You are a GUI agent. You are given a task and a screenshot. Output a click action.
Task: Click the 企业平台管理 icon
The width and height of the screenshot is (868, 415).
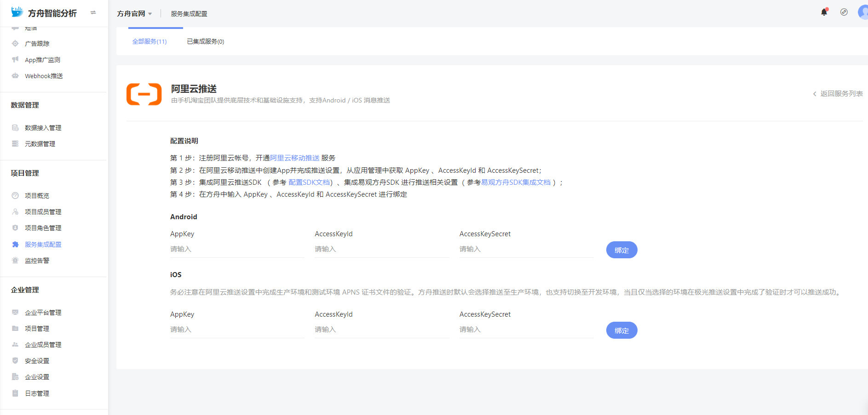(x=15, y=313)
